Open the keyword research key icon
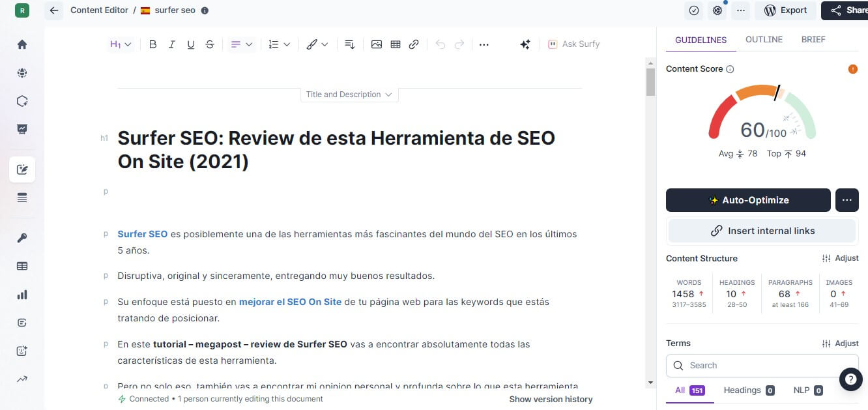The height and width of the screenshot is (410, 868). tap(22, 238)
